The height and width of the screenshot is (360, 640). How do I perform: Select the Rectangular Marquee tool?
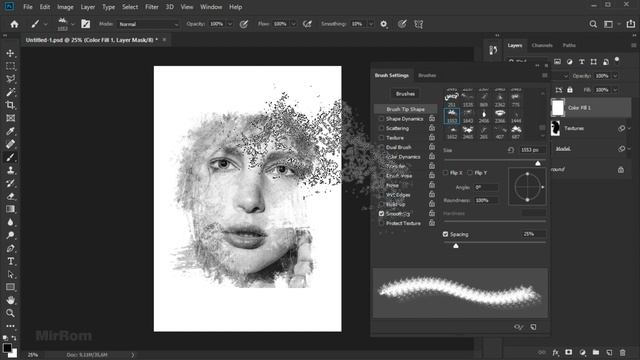tap(10, 66)
